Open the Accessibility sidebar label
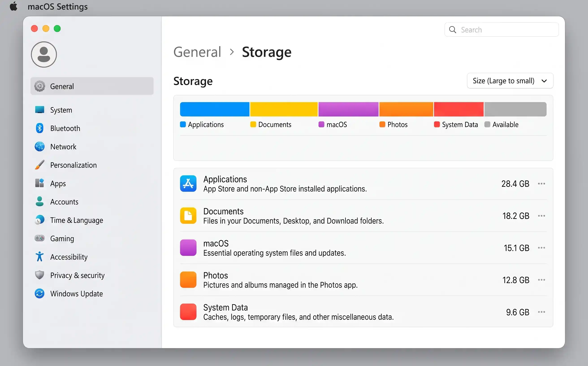The image size is (588, 366). tap(69, 257)
